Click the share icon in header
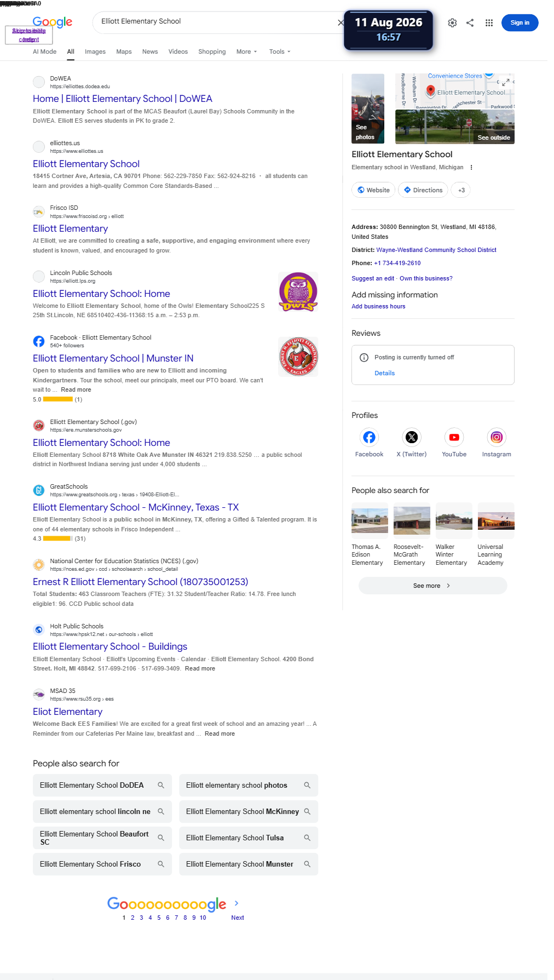Image resolution: width=554 pixels, height=980 pixels. point(470,23)
